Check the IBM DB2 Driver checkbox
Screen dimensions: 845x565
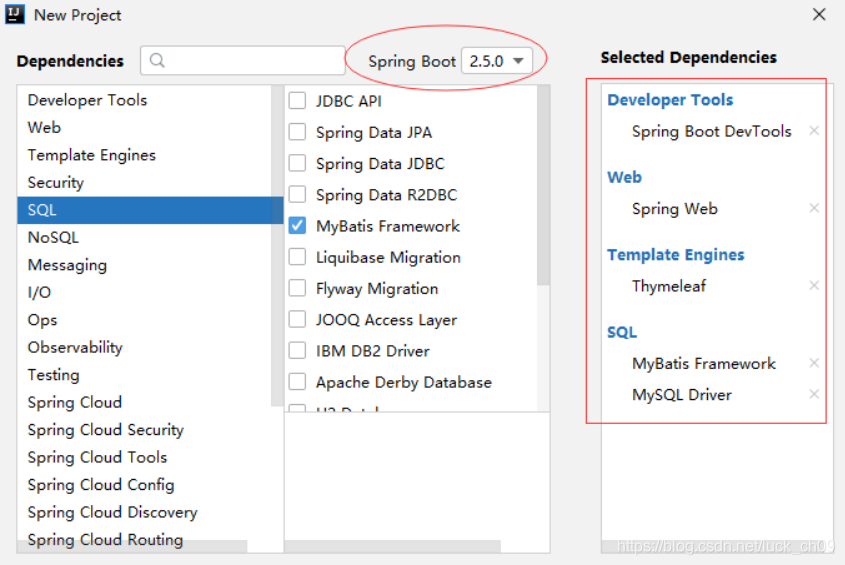click(297, 351)
